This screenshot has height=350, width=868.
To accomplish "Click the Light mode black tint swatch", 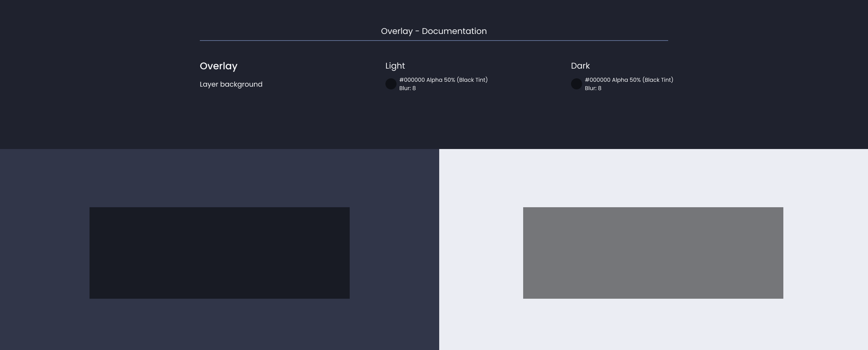I will click(391, 84).
